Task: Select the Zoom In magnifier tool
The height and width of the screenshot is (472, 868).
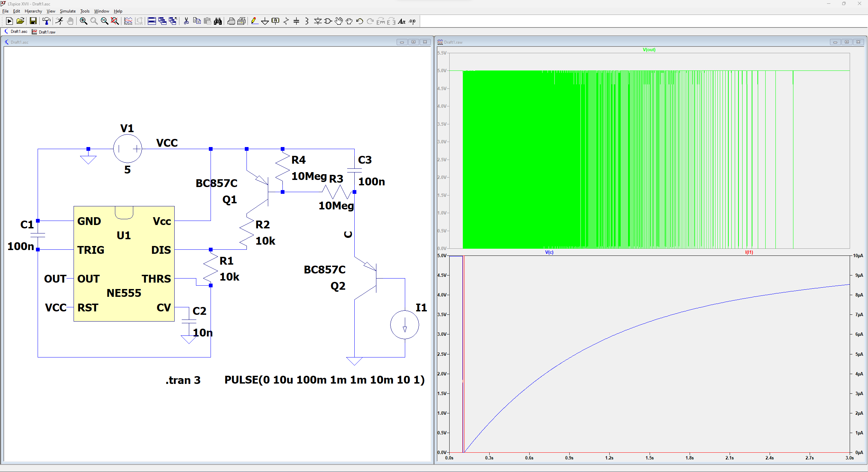Action: pos(83,21)
